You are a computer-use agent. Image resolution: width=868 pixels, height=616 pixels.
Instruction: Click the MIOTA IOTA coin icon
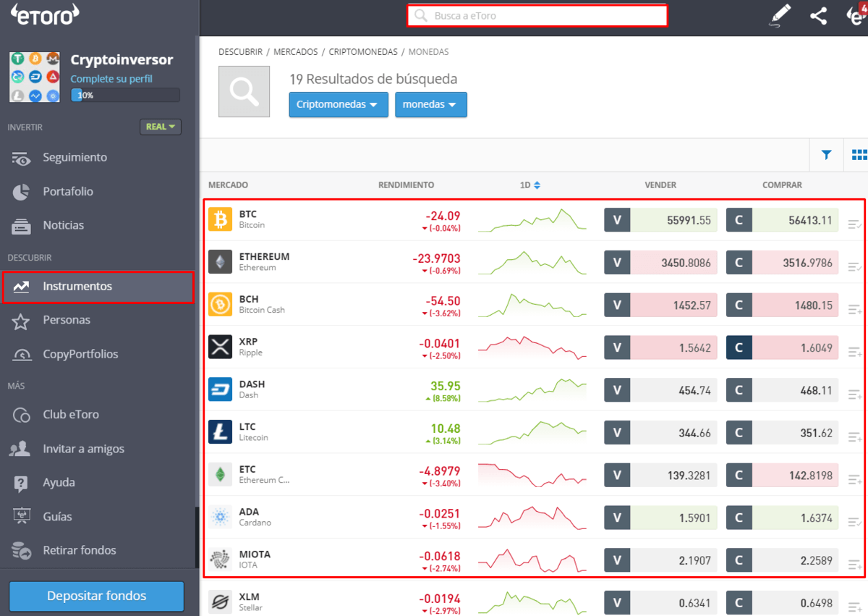coord(220,559)
